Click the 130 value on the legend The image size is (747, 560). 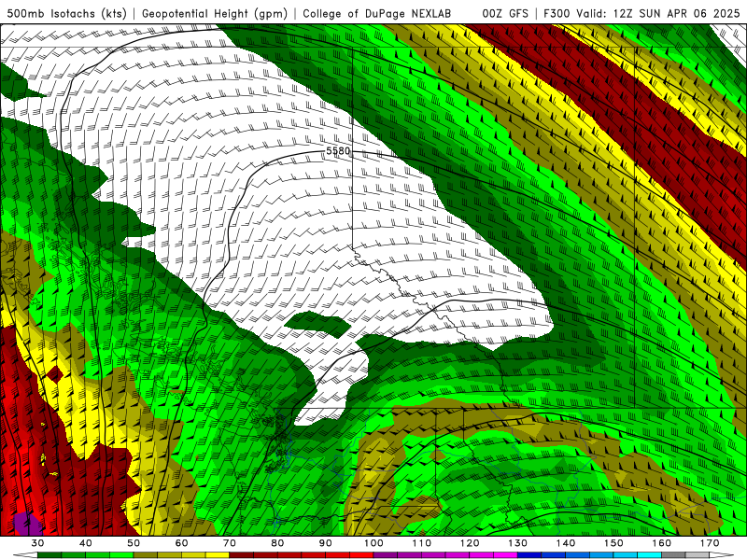(x=518, y=543)
